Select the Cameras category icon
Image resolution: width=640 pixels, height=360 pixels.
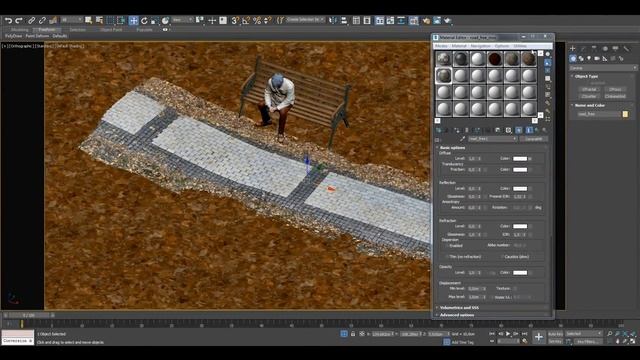pyautogui.click(x=597, y=58)
